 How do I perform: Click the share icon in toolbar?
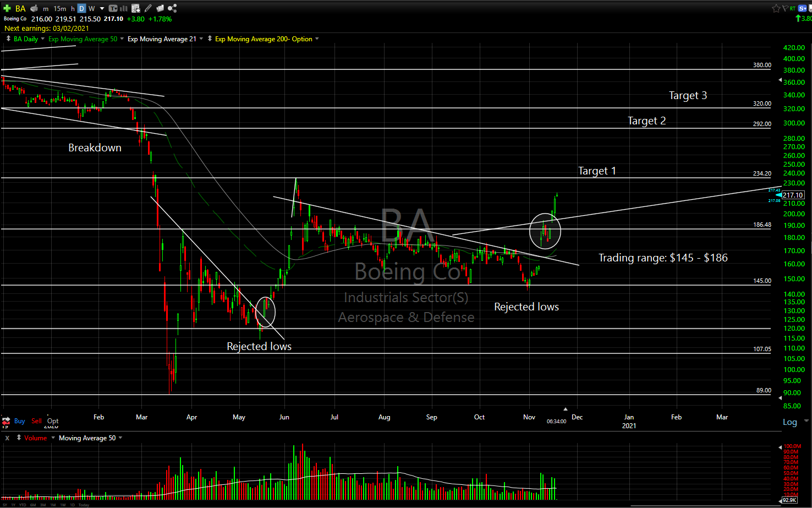[172, 8]
